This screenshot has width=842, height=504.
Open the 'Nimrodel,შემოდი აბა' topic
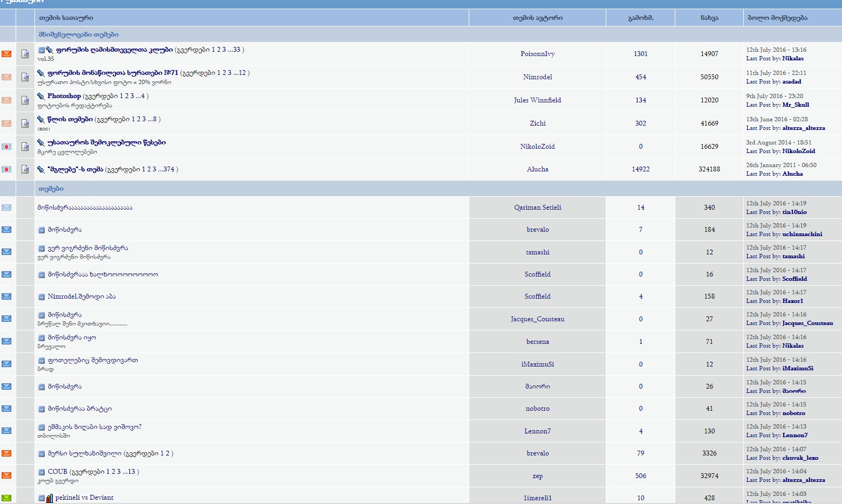tap(81, 296)
